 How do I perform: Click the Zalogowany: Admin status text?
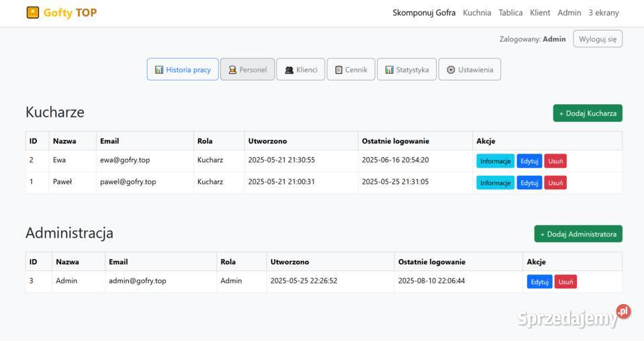pyautogui.click(x=532, y=40)
